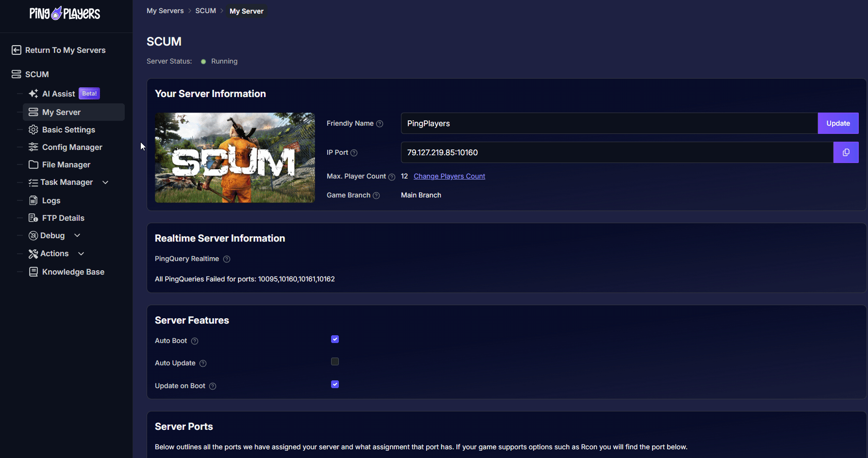Click the Game Branch help icon
868x458 pixels.
[376, 196]
